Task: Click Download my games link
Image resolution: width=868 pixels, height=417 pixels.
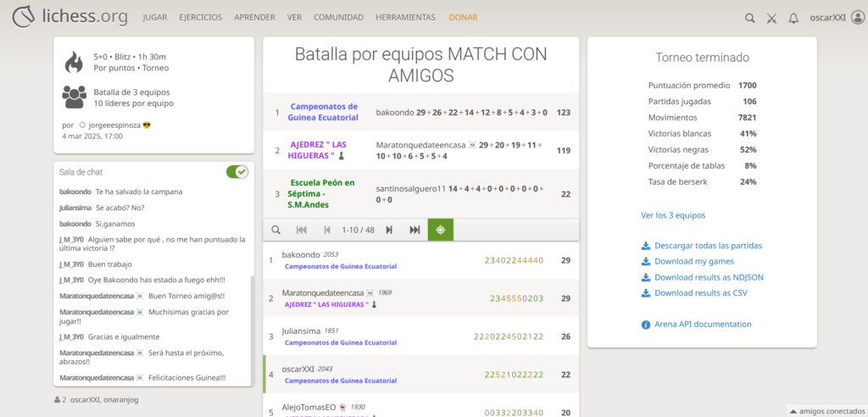Action: 694,261
